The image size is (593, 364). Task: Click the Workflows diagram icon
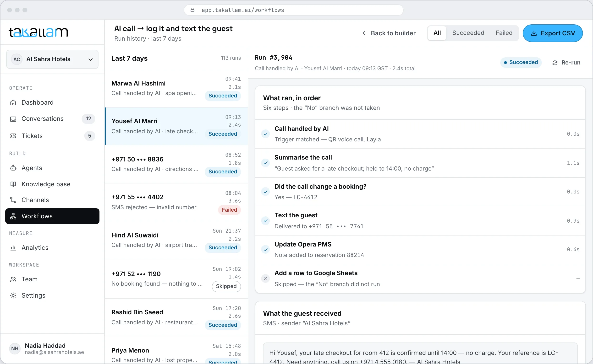click(13, 216)
